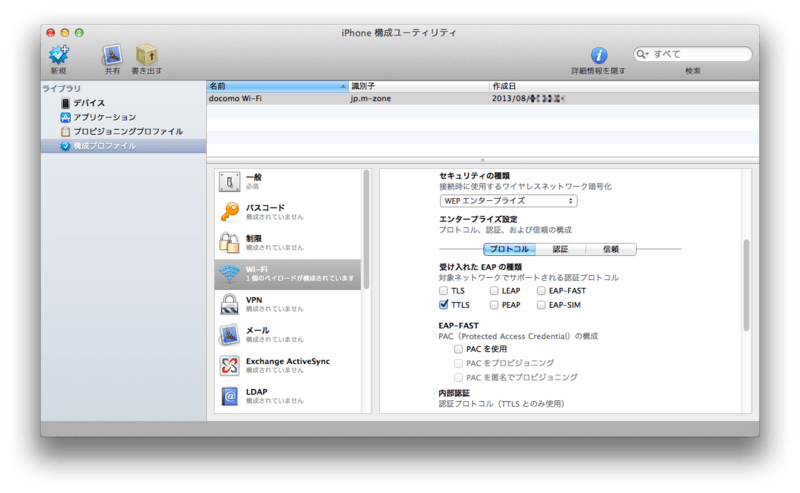Switch to the 信頼 tab
Screen dimensions: 800x493
611,249
